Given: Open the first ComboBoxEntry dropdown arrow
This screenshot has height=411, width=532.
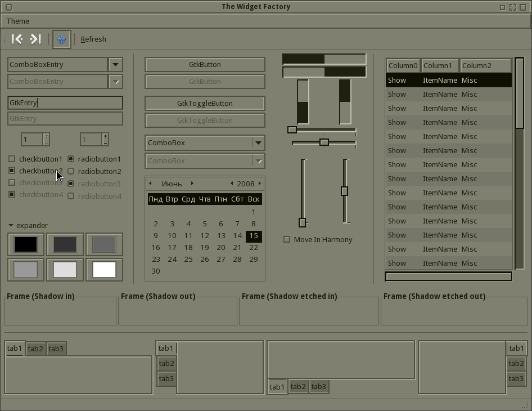Looking at the screenshot, I should (x=115, y=65).
